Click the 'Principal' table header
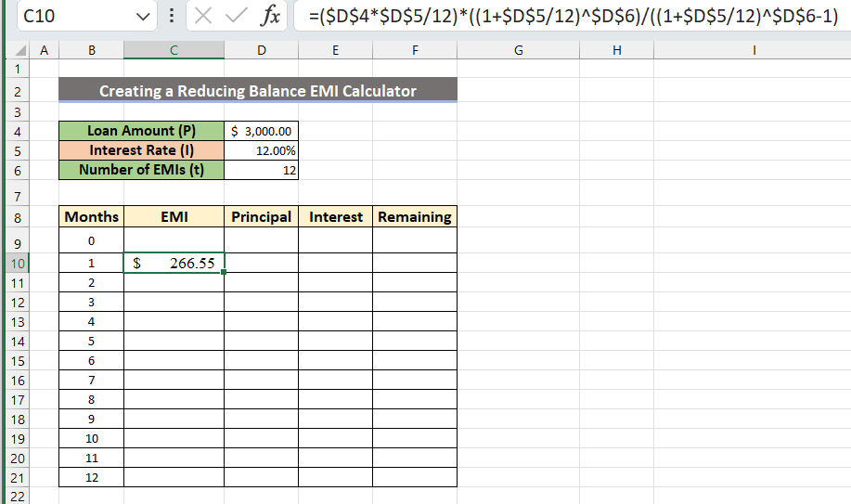The height and width of the screenshot is (504, 851). (261, 216)
